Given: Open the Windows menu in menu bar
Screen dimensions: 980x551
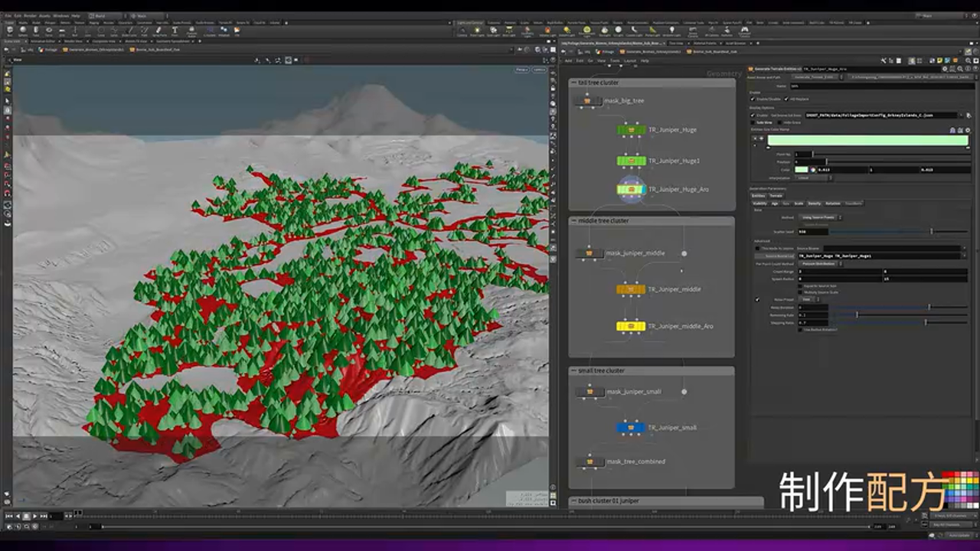Looking at the screenshot, I should click(60, 15).
